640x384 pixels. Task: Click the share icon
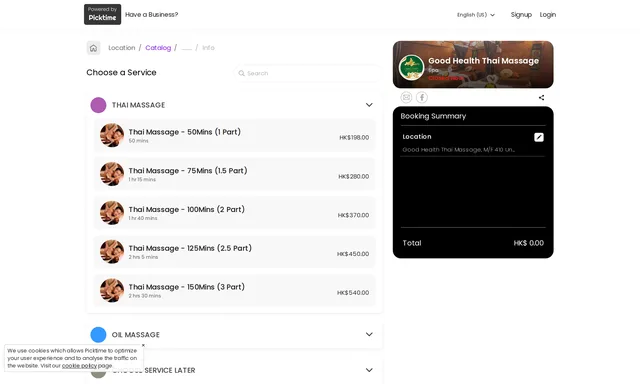coord(541,98)
